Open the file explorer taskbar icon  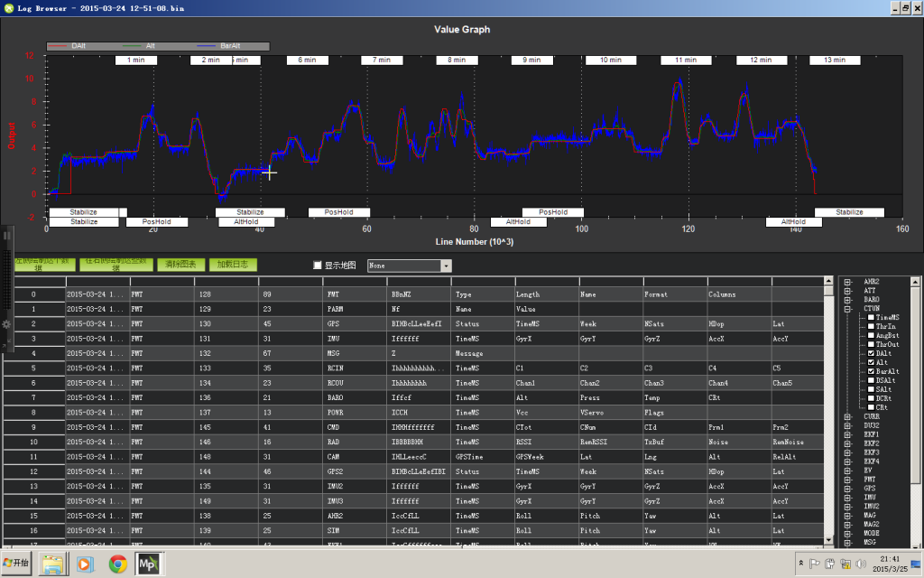(51, 564)
